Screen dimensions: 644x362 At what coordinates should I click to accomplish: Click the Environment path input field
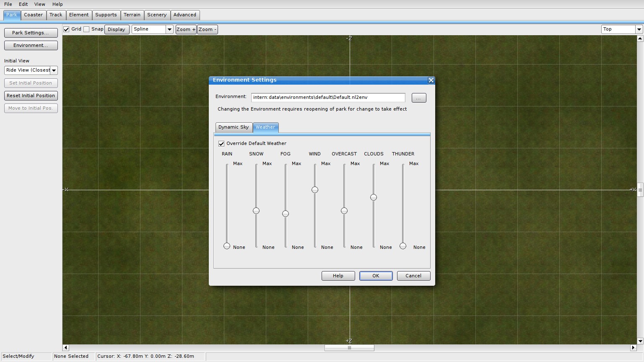(x=328, y=98)
